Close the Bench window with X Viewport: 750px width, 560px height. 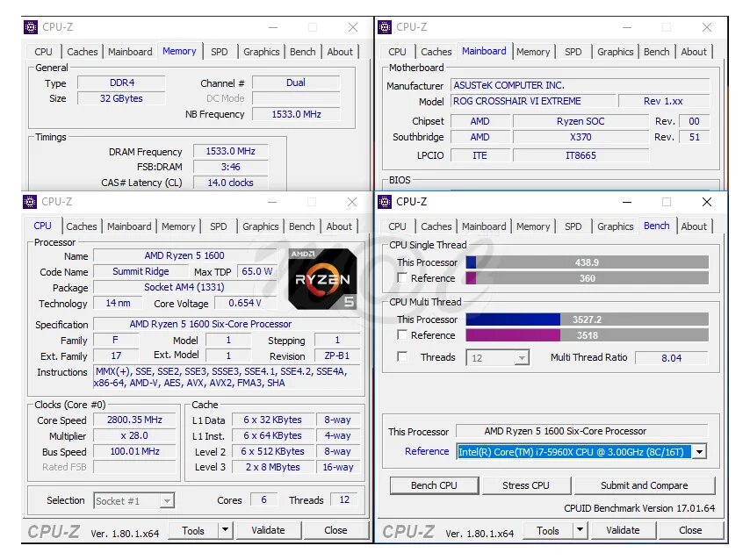(706, 202)
